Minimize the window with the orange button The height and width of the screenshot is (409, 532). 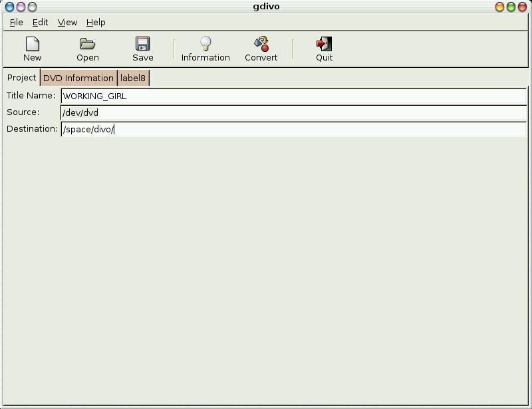point(499,7)
